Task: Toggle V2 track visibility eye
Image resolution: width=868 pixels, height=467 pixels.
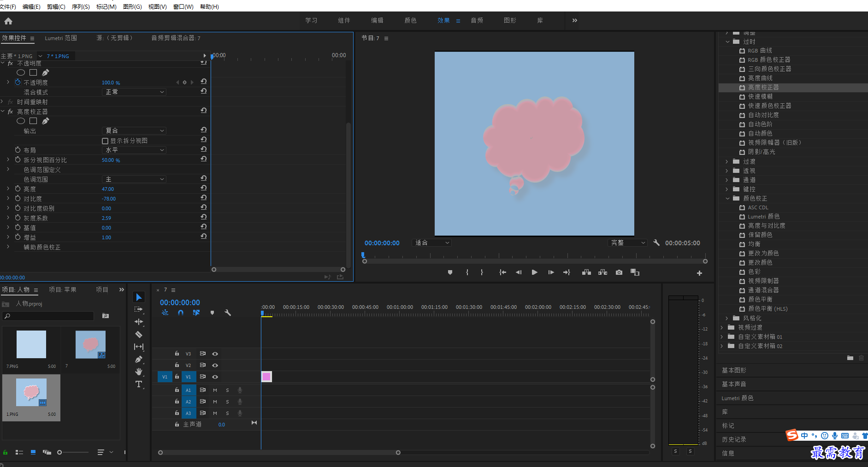Action: (x=215, y=365)
